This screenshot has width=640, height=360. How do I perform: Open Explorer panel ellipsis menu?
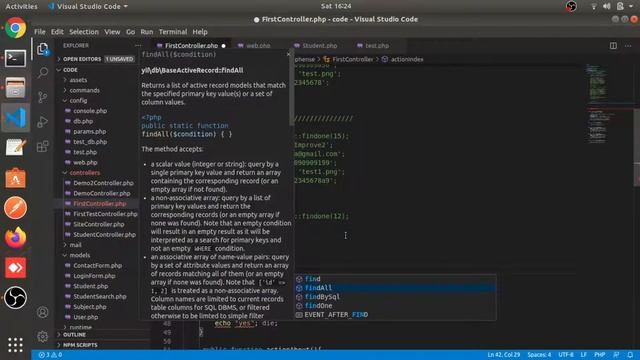[138, 46]
